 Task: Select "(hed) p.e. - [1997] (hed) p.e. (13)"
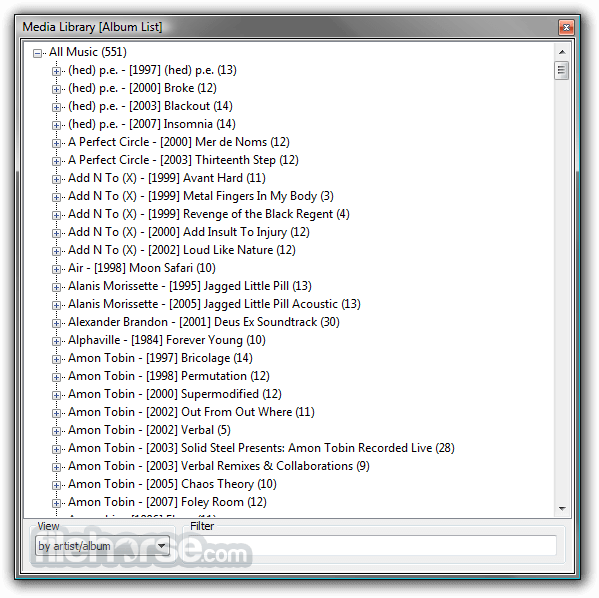pyautogui.click(x=152, y=70)
